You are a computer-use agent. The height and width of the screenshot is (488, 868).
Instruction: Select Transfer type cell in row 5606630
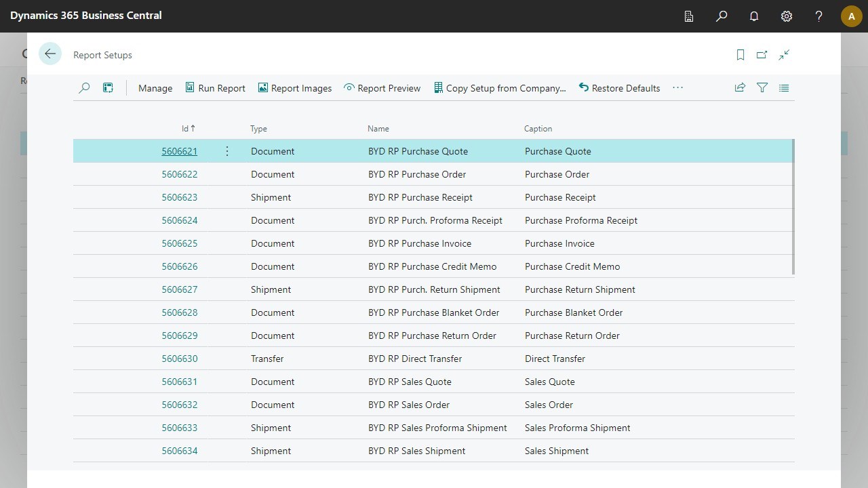click(267, 359)
